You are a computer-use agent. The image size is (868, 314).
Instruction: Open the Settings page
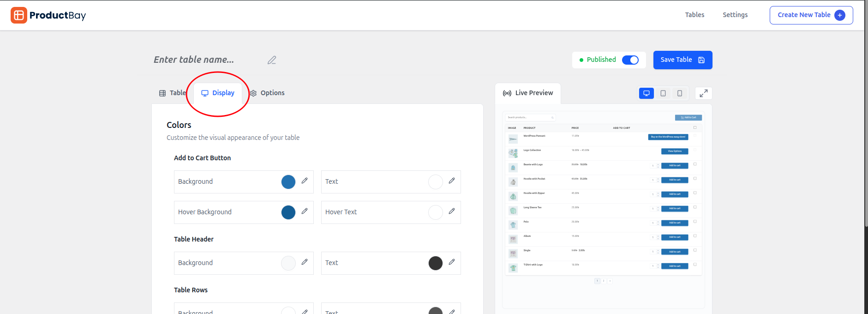click(735, 15)
